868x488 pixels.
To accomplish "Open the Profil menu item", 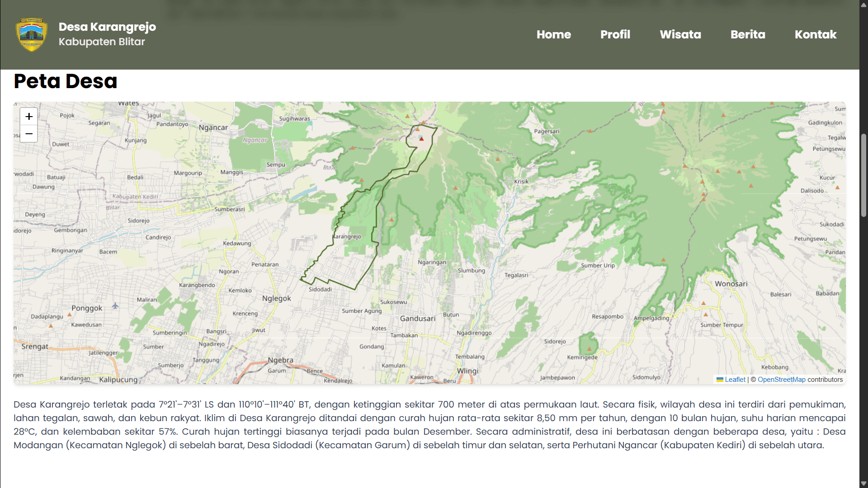I will [615, 34].
